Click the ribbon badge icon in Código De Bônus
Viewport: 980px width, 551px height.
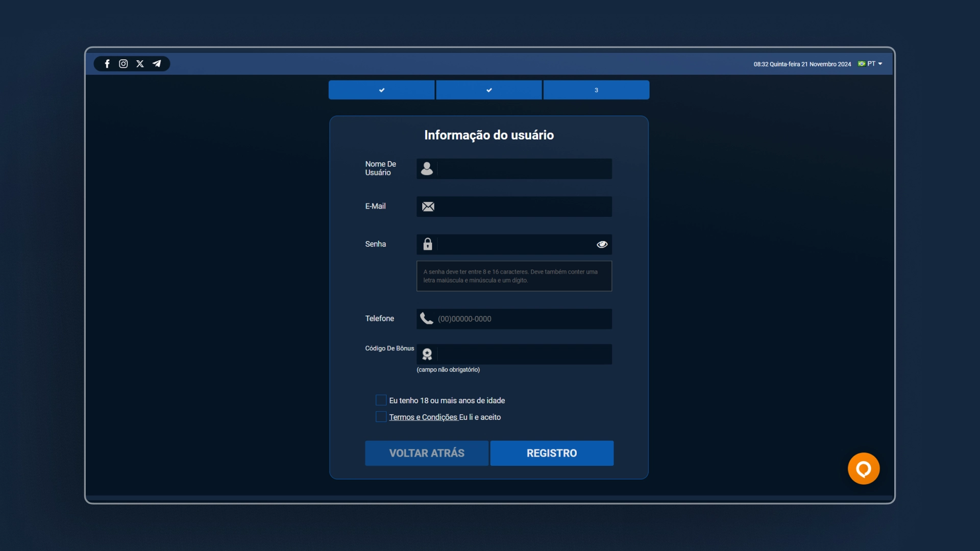(x=427, y=354)
